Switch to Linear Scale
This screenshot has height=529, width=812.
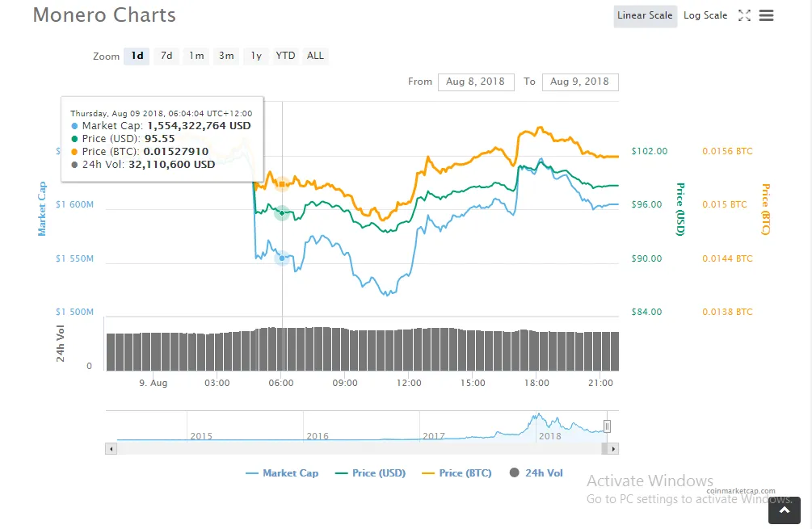coord(646,15)
